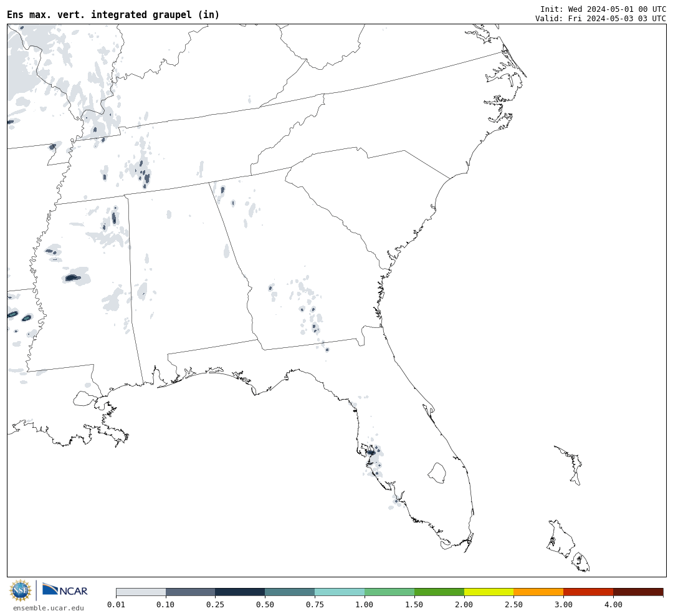The width and height of the screenshot is (673, 616).
Task: Click the 2.50–3.00 orange colorbar segment
Action: [538, 592]
